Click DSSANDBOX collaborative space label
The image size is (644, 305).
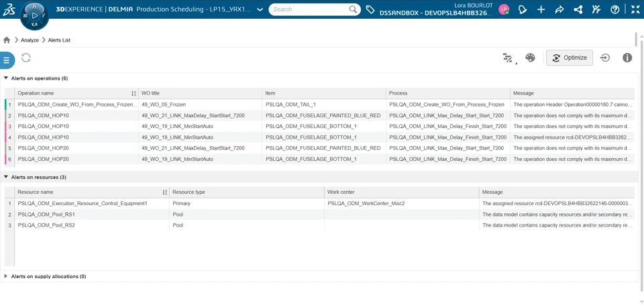pyautogui.click(x=436, y=13)
